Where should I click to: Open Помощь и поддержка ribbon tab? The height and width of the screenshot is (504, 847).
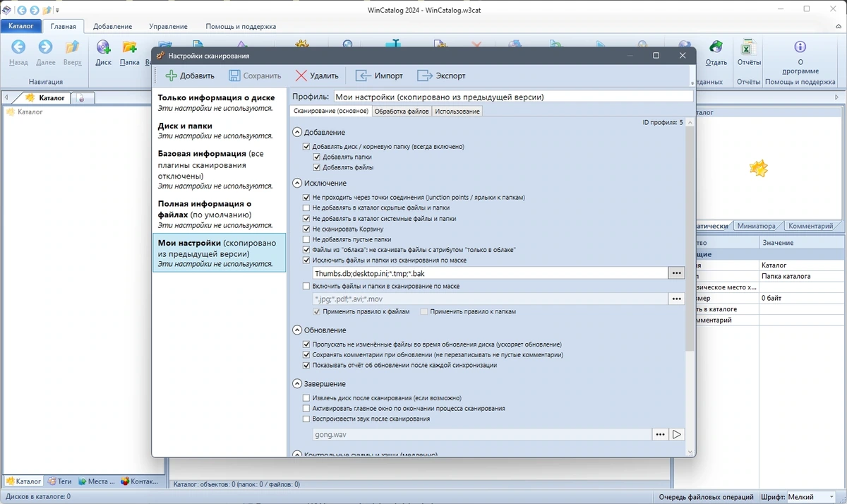[x=241, y=26]
